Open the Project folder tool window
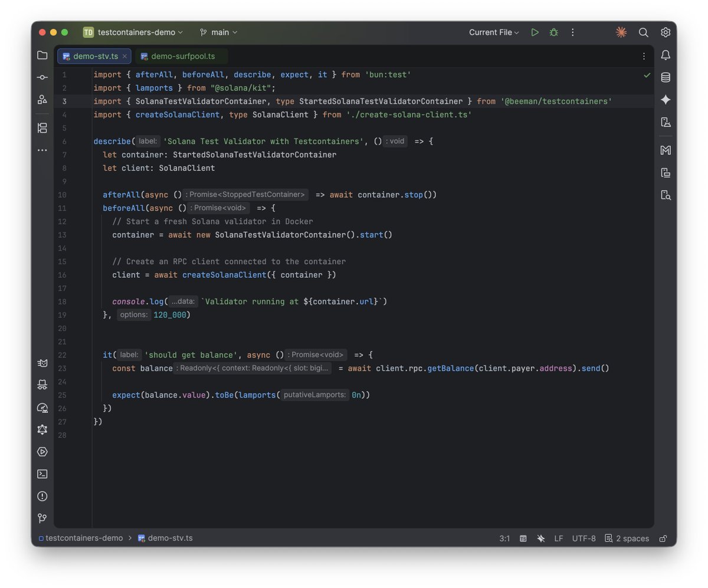Image resolution: width=708 pixels, height=588 pixels. pyautogui.click(x=42, y=55)
